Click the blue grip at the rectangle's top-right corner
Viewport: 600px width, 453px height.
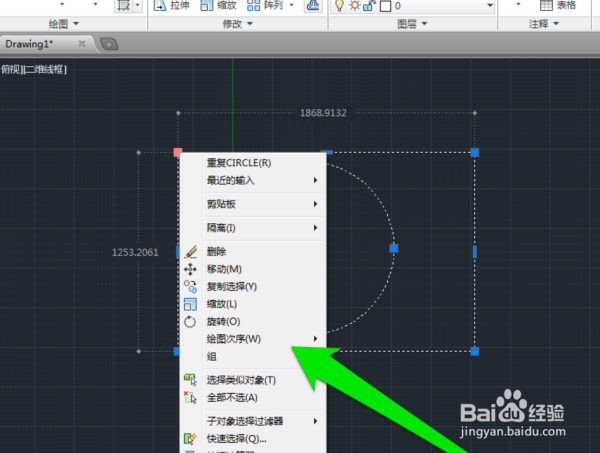(x=474, y=152)
